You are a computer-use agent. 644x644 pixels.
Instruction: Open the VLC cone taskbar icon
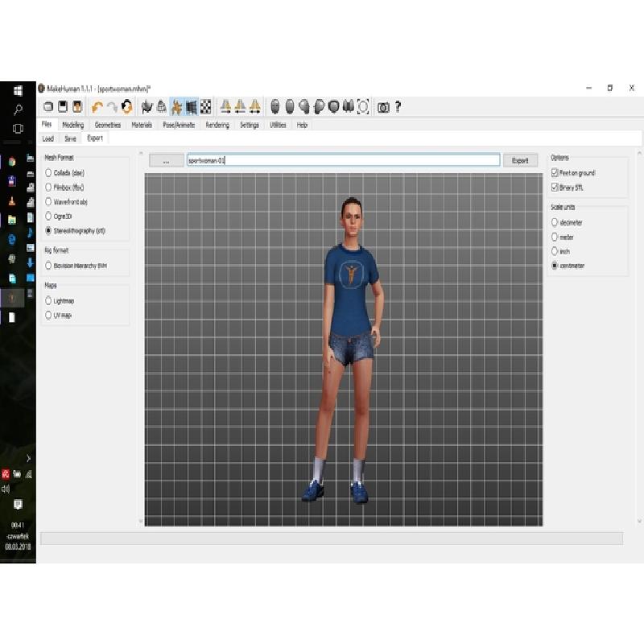click(12, 200)
